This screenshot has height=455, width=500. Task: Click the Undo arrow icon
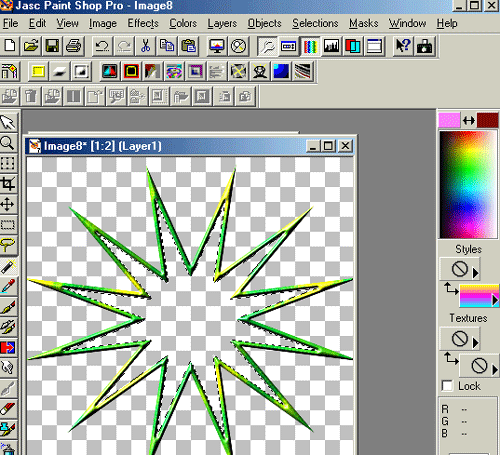point(103,46)
